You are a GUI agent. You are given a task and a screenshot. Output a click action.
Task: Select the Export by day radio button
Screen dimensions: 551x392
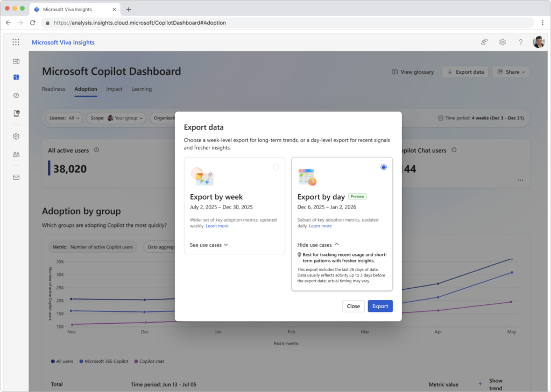pyautogui.click(x=384, y=167)
